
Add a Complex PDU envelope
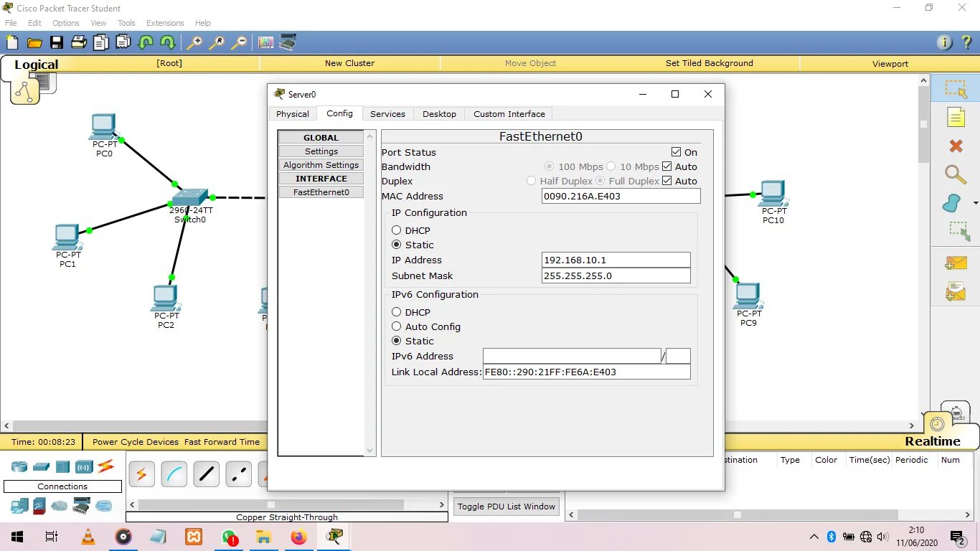(x=956, y=291)
